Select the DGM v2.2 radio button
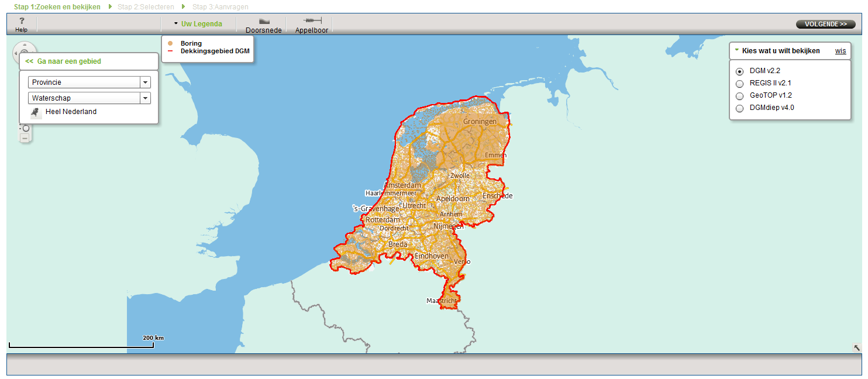The image size is (868, 379). pos(739,71)
